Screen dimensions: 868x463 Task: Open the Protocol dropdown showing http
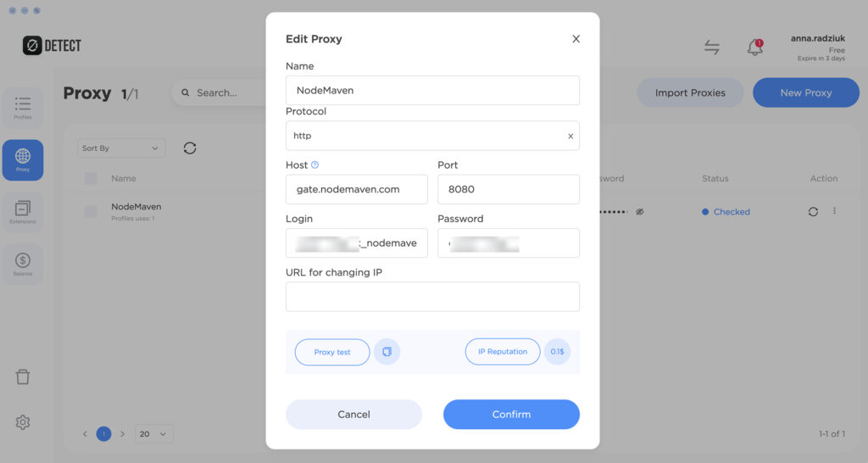click(432, 136)
